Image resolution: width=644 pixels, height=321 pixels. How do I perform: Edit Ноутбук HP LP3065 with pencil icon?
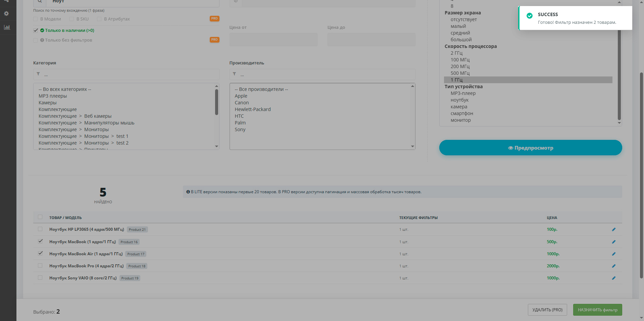613,229
